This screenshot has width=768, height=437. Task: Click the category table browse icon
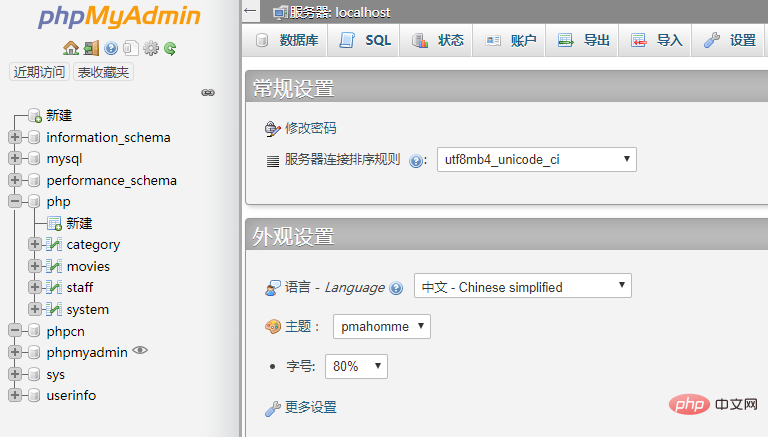pyautogui.click(x=54, y=244)
